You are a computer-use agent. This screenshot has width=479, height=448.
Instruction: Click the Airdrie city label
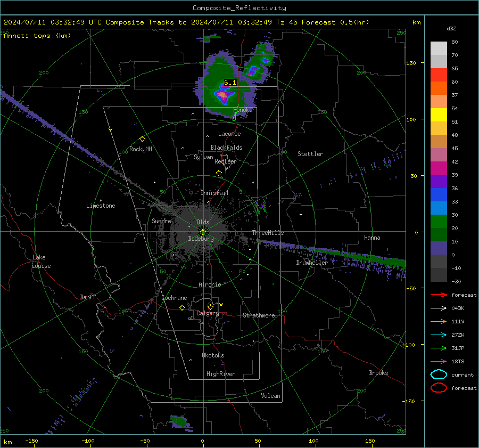(x=210, y=284)
